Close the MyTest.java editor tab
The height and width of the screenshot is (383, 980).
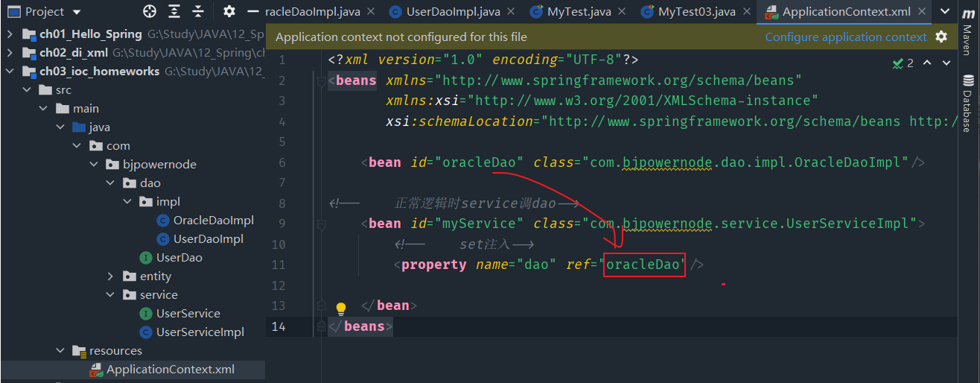[623, 12]
